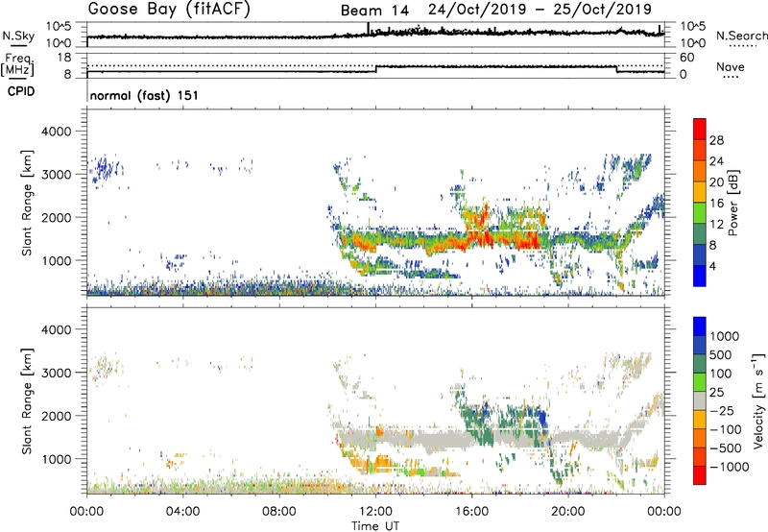Click the frequency step-up line at 12:00
The image size is (768, 532).
coord(376,69)
